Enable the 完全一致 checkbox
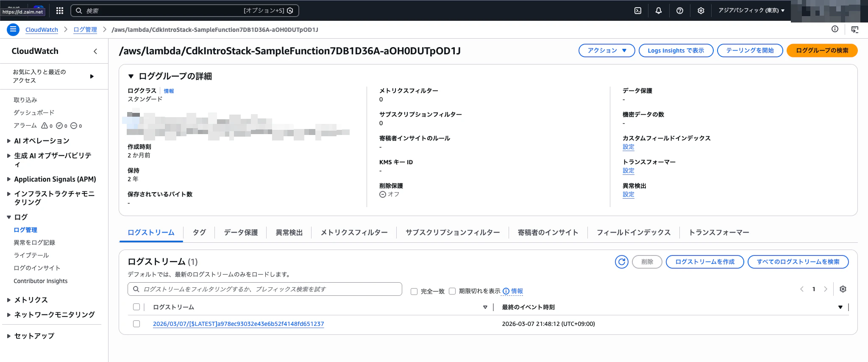Viewport: 868px width, 362px height. point(414,292)
